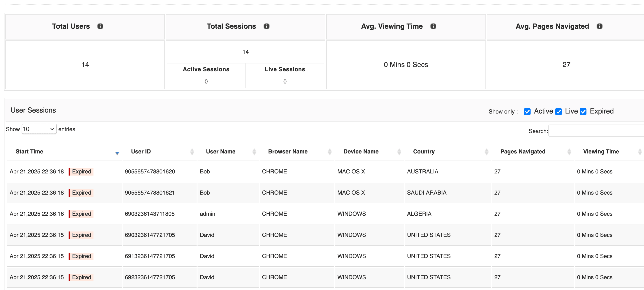Click the Total Sessions info icon
Viewport: 644px width, 290px height.
(x=267, y=26)
